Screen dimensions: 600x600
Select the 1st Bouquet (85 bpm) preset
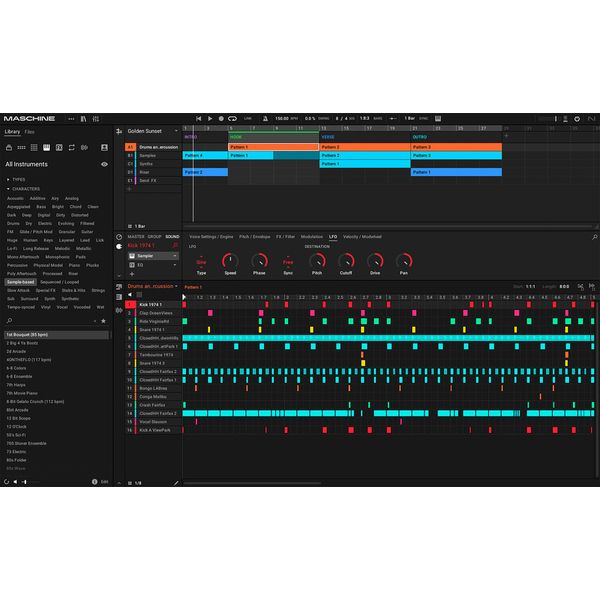pyautogui.click(x=57, y=335)
